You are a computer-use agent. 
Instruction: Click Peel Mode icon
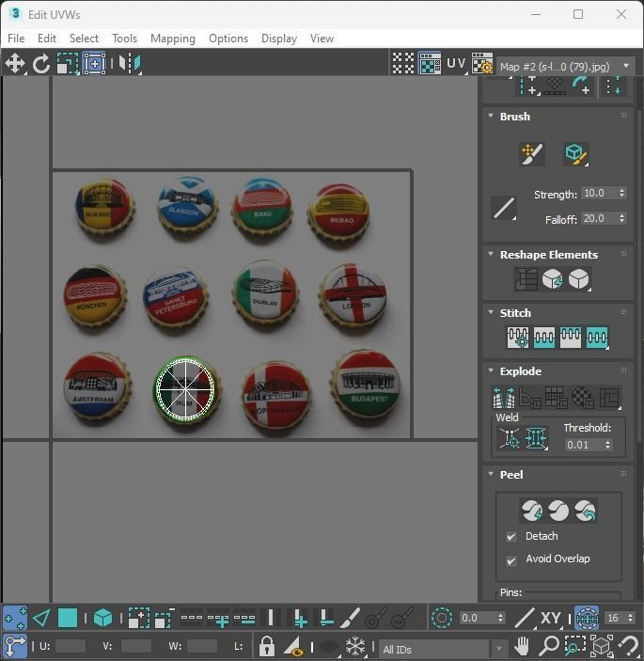558,511
